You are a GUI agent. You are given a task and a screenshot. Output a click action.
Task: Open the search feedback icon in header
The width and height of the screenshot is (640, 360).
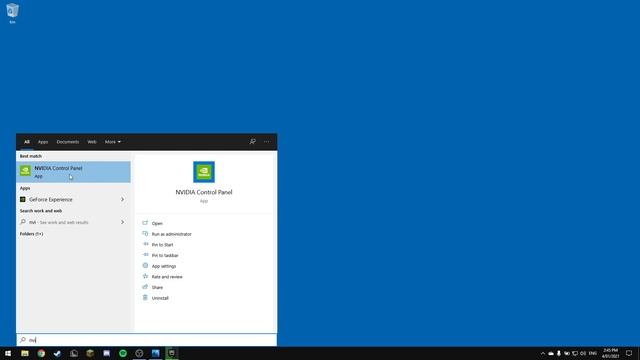point(252,142)
